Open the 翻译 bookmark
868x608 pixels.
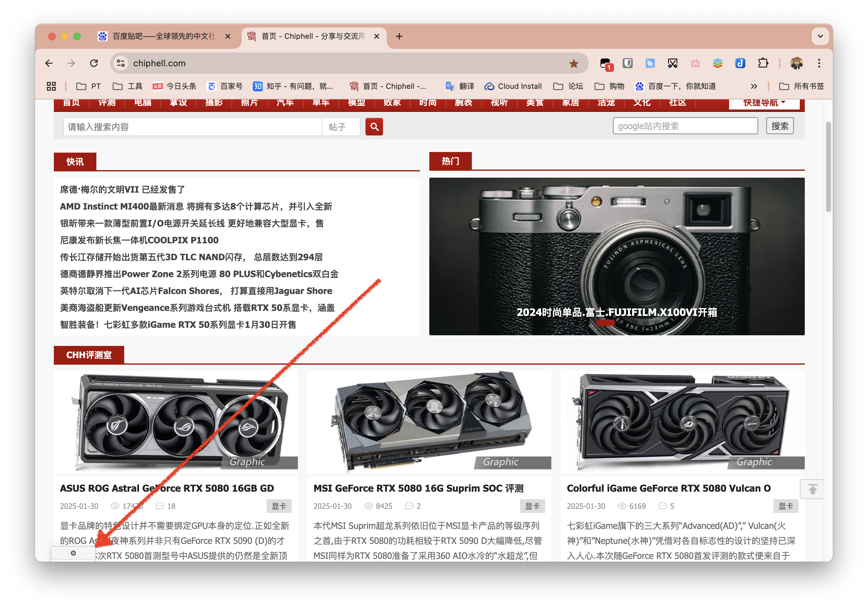point(460,86)
